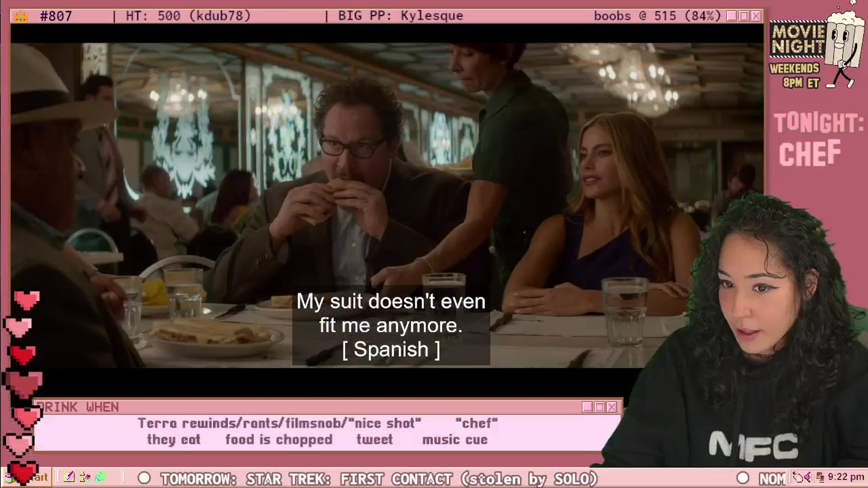Maximize the top movie window
Viewport: 868px width, 488px height.
click(x=744, y=16)
